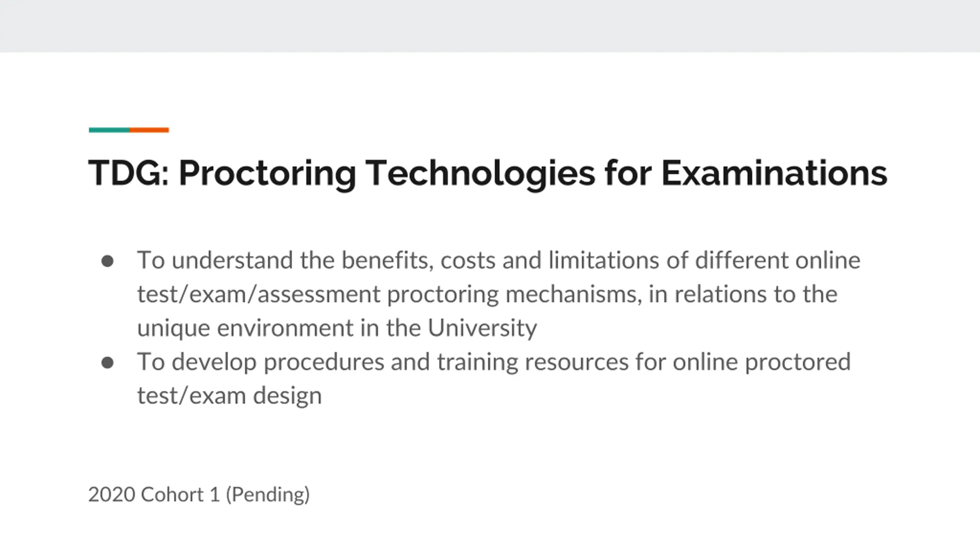Click the 'test/exam design' line
Image resolution: width=980 pixels, height=551 pixels.
click(x=229, y=395)
